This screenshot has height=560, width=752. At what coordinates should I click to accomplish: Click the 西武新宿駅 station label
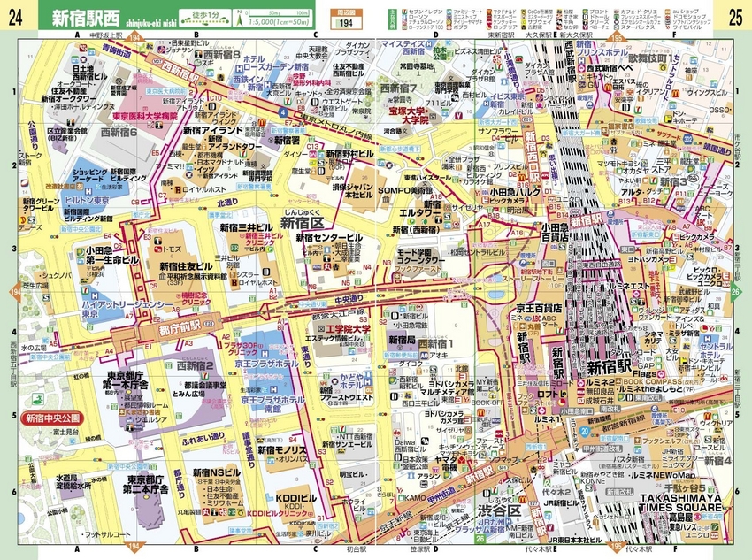[x=569, y=60]
